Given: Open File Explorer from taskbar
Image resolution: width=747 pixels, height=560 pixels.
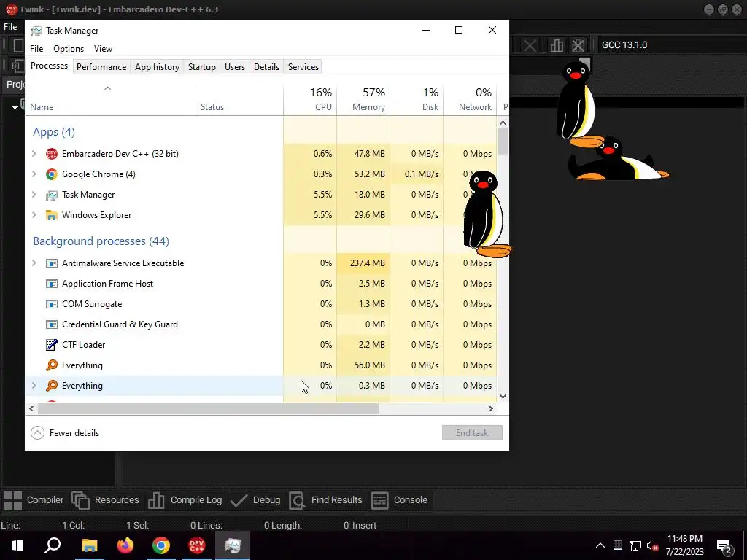Looking at the screenshot, I should click(x=90, y=545).
